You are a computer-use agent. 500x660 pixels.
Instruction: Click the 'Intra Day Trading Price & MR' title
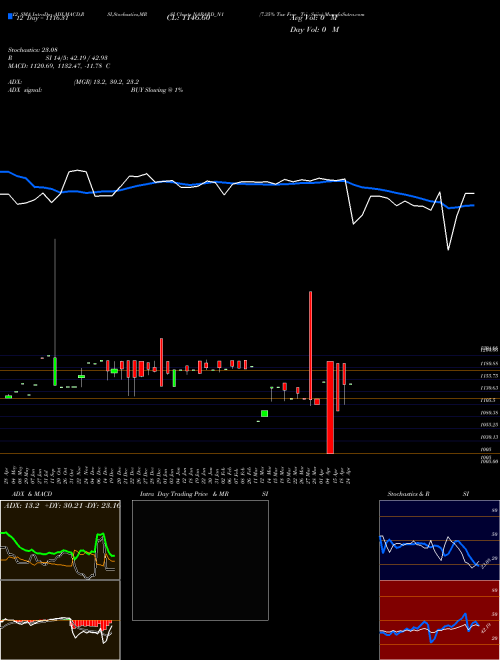click(x=184, y=494)
